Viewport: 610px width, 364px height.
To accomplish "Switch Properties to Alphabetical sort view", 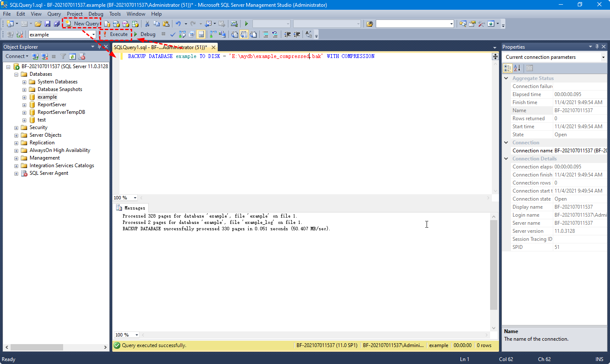I will [517, 68].
